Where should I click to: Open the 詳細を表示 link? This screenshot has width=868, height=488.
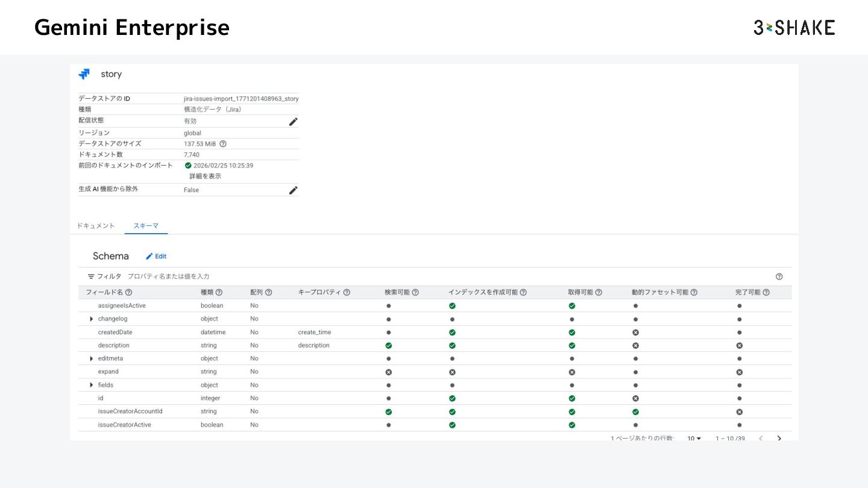205,176
